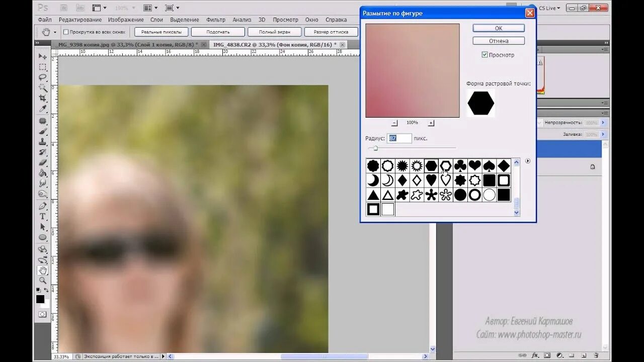Open the Слои menu
This screenshot has height=362, width=644.
click(x=156, y=20)
